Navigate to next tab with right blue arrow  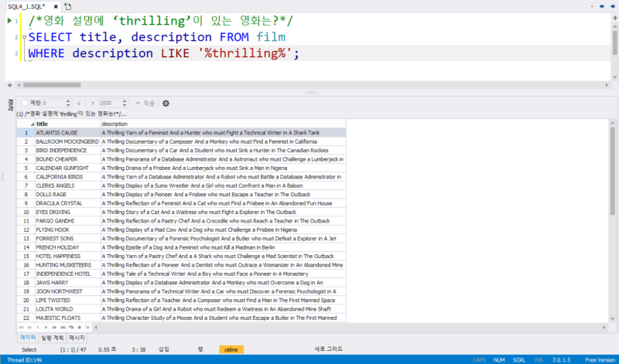click(613, 6)
